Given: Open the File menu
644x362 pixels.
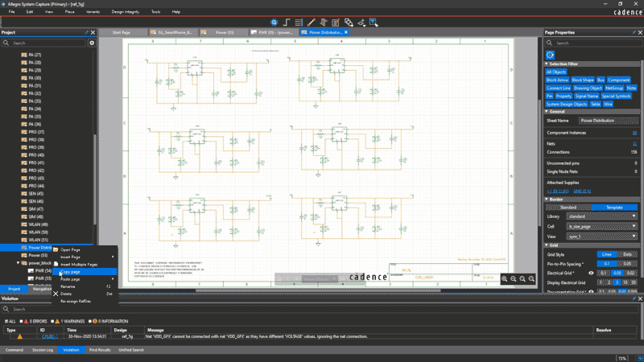Looking at the screenshot, I should pyautogui.click(x=11, y=12).
